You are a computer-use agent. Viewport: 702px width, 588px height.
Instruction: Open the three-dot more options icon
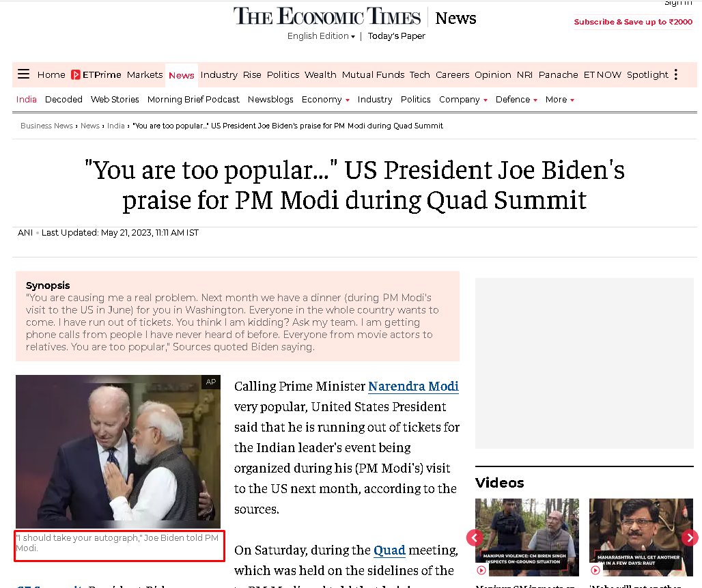[675, 74]
